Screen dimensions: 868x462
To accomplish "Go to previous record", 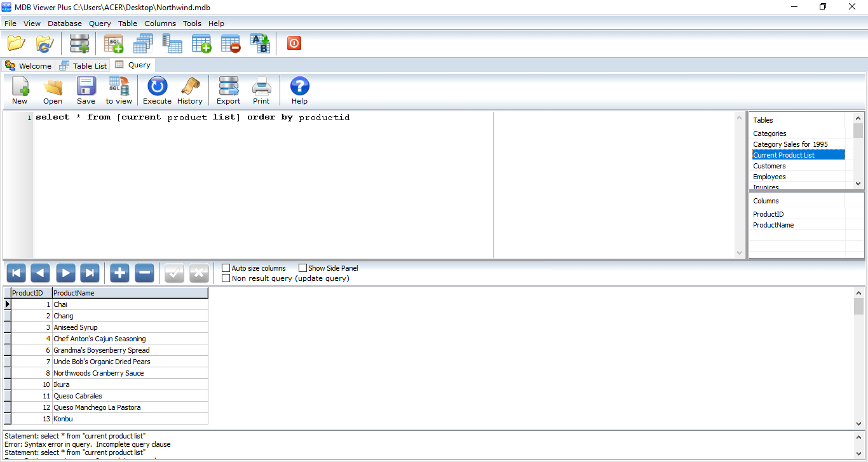I will (40, 273).
